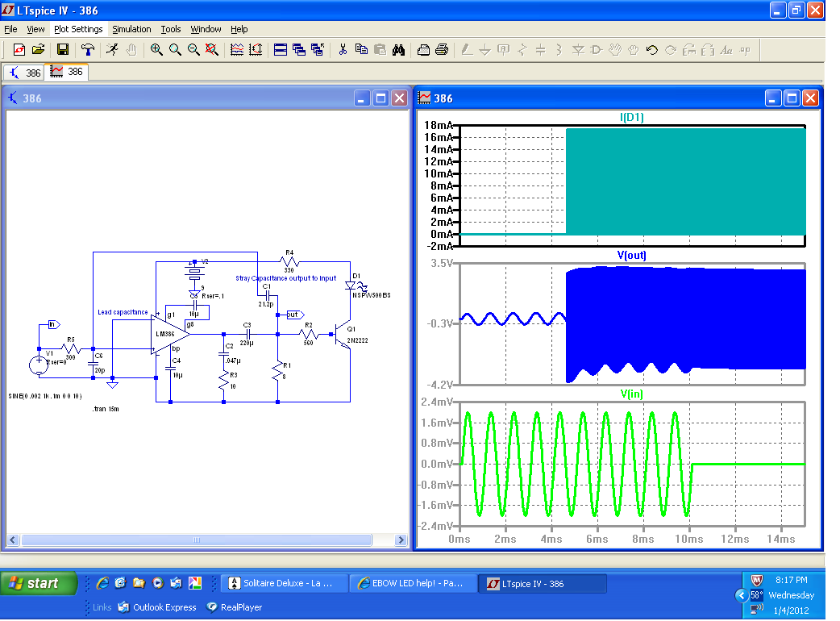Open Print Setup icon
This screenshot has width=840, height=621.
pos(423,50)
